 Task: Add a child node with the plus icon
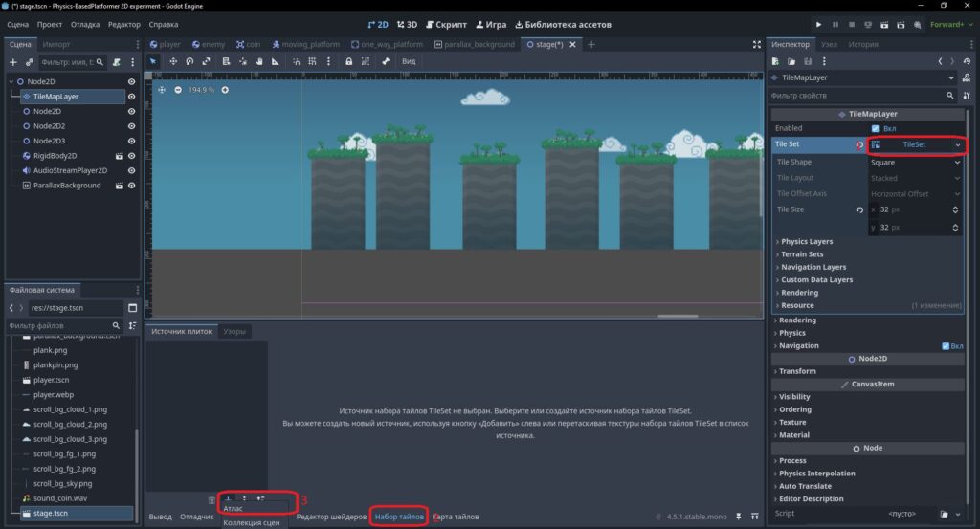(x=12, y=62)
